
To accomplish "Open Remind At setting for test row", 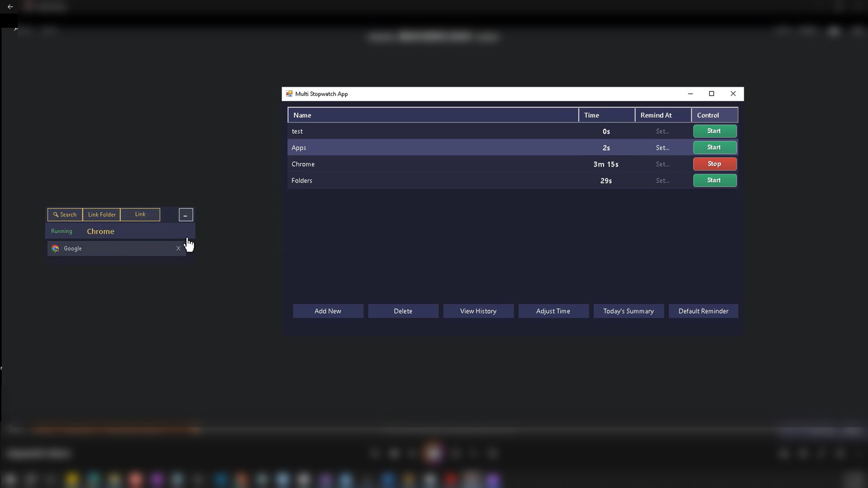I will (662, 131).
